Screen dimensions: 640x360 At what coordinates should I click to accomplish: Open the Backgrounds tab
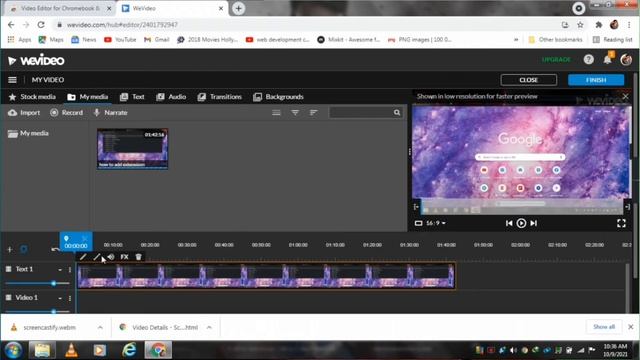[278, 97]
